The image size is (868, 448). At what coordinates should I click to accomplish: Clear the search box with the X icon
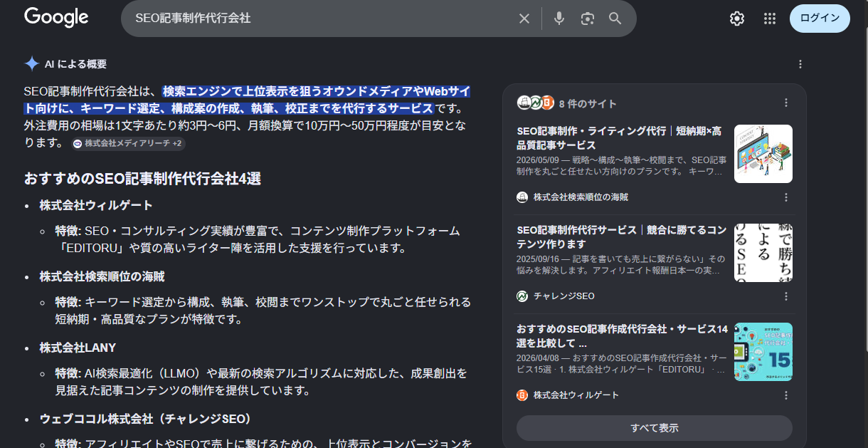[x=524, y=19]
